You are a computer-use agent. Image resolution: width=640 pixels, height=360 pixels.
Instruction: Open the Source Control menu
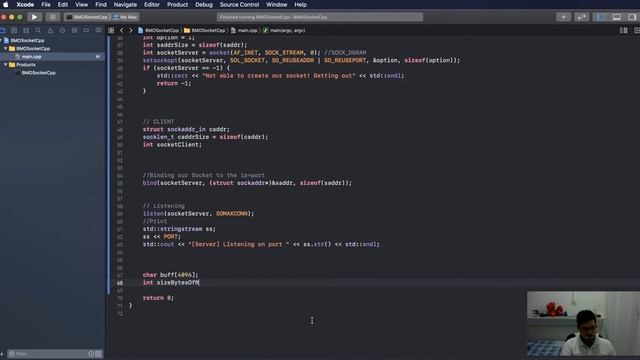coord(239,4)
